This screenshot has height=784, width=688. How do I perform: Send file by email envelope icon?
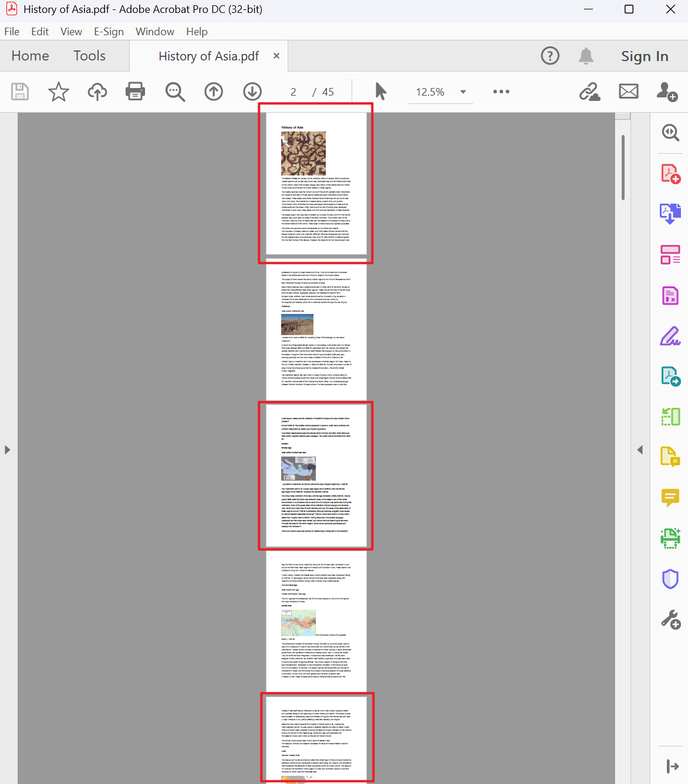(x=629, y=91)
